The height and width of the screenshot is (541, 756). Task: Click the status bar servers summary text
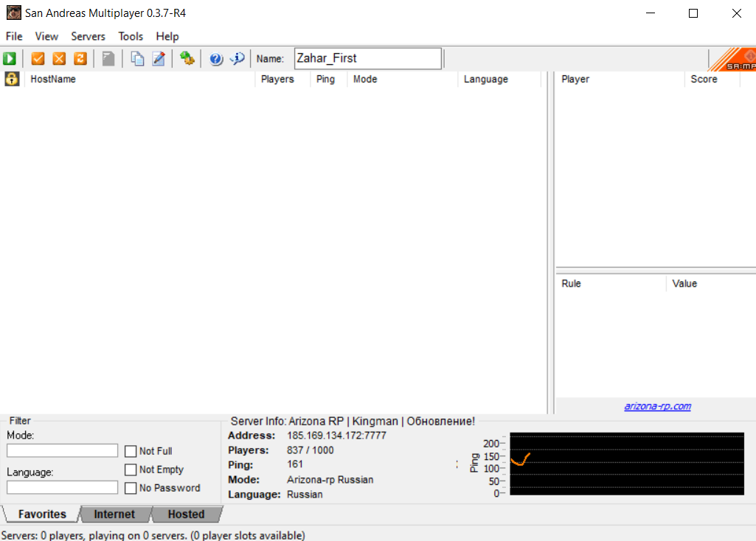click(153, 535)
